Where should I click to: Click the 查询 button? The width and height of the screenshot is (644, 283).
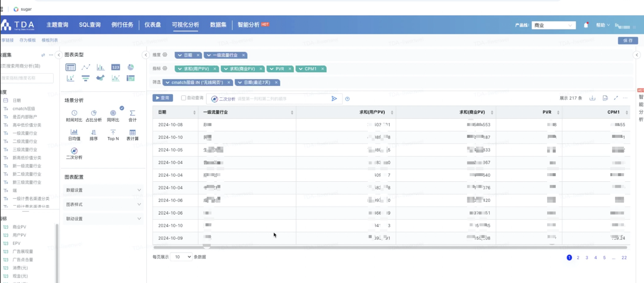point(162,98)
